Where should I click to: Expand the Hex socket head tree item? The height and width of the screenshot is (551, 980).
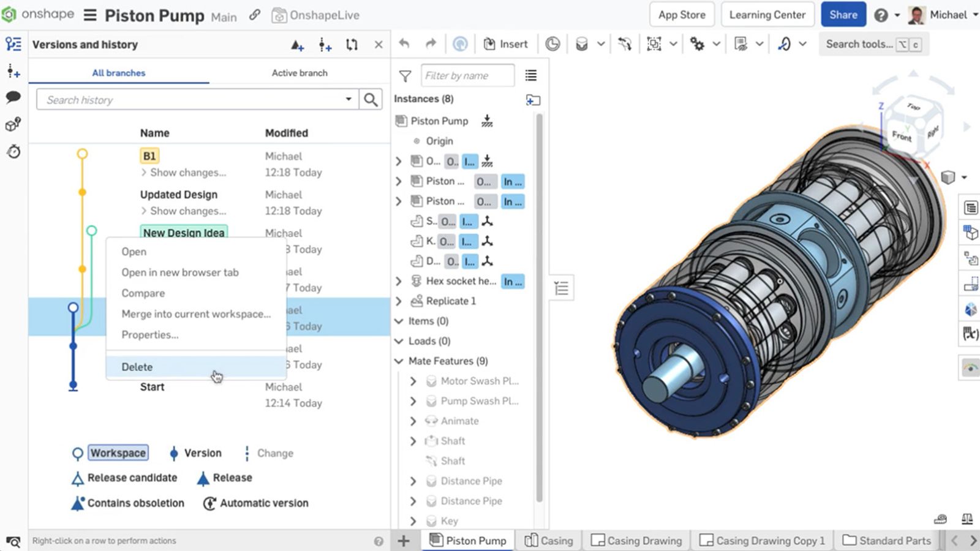click(399, 281)
